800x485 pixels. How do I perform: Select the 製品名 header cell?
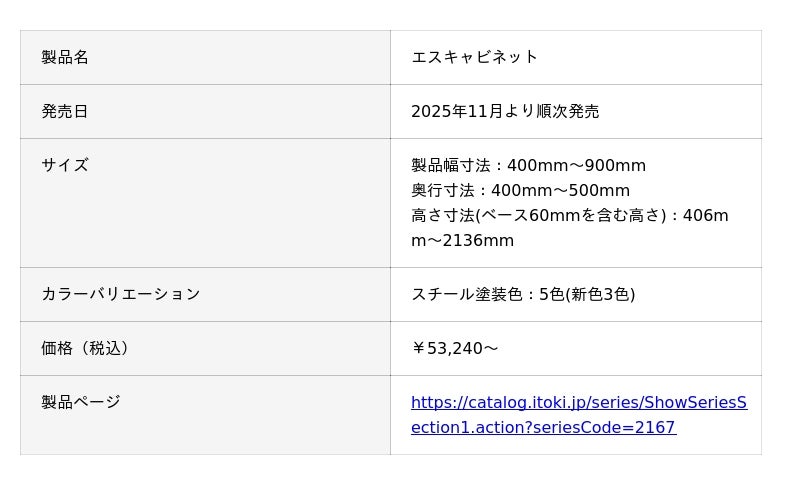point(65,57)
